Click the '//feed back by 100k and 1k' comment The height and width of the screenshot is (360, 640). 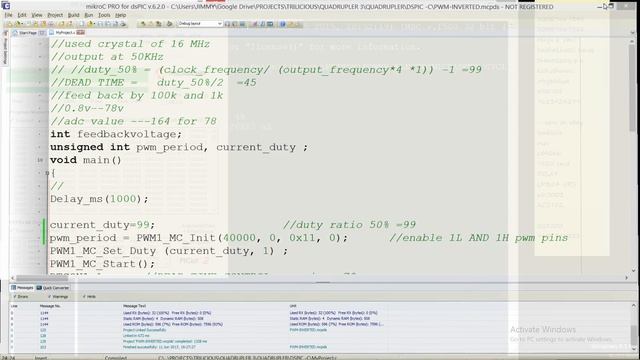pos(136,96)
